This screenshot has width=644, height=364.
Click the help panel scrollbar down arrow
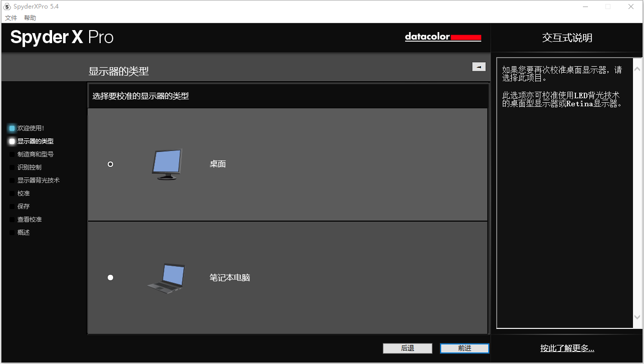coord(637,317)
